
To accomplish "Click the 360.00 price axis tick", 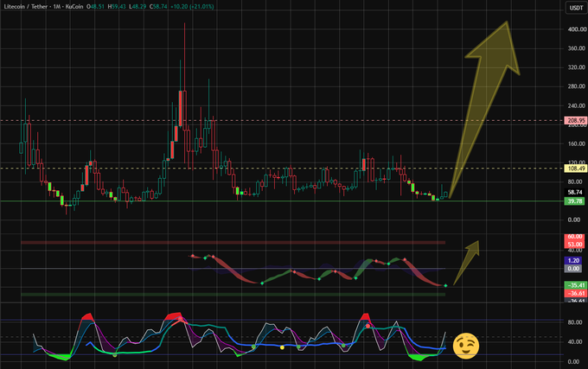I will [x=577, y=48].
